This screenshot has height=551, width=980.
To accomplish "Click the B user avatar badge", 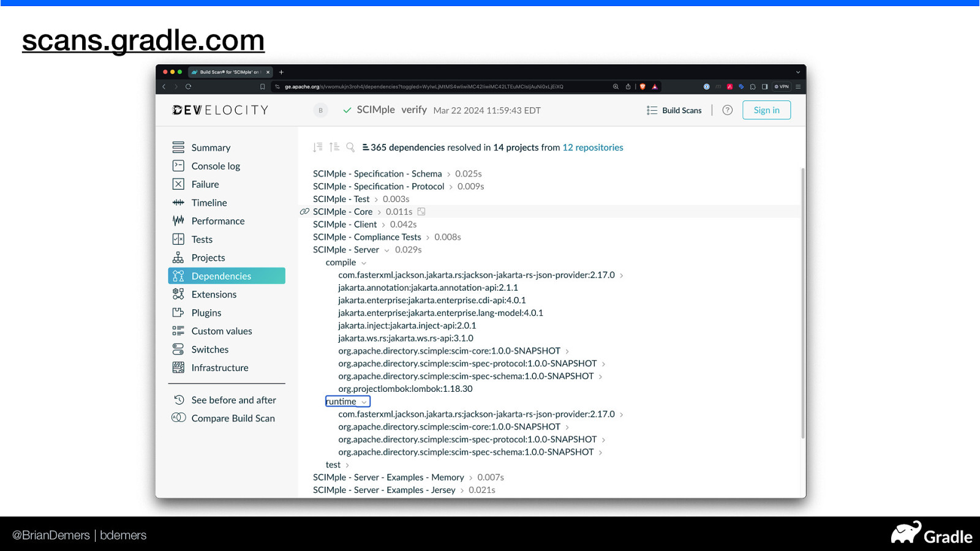I will (320, 110).
